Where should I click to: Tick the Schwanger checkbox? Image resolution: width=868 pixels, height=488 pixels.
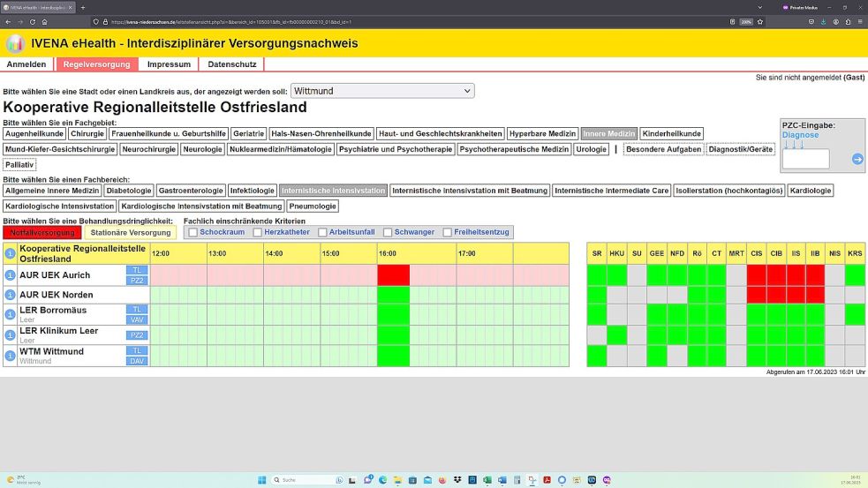coord(388,232)
